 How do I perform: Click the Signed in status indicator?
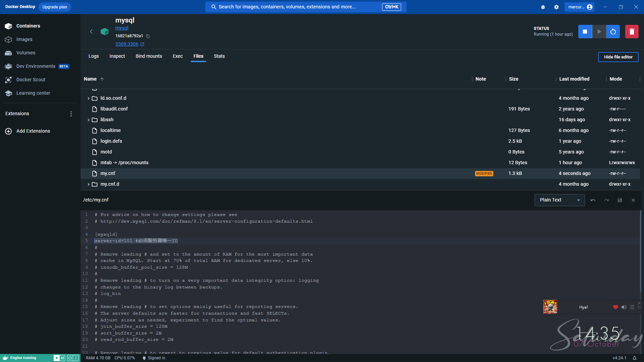(154, 358)
